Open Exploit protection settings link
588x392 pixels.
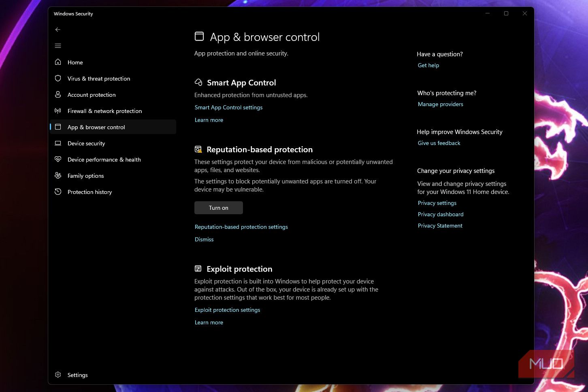tap(228, 310)
